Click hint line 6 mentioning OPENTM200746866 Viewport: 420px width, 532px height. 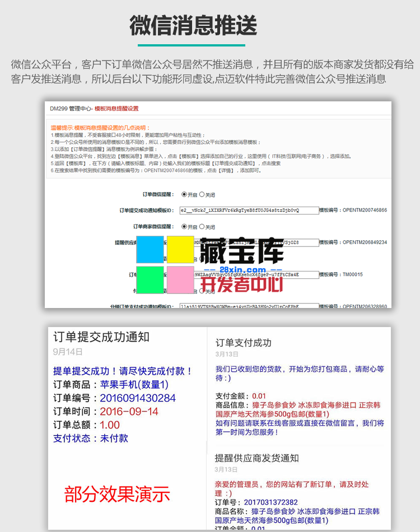pos(156,171)
